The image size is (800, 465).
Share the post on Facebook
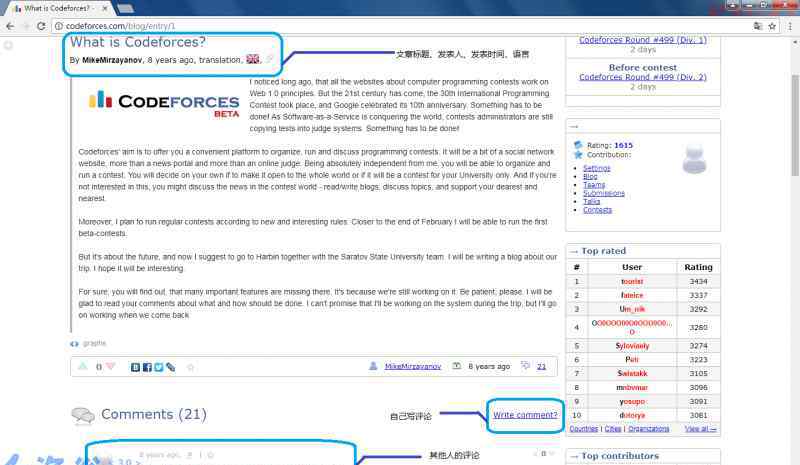(x=147, y=367)
